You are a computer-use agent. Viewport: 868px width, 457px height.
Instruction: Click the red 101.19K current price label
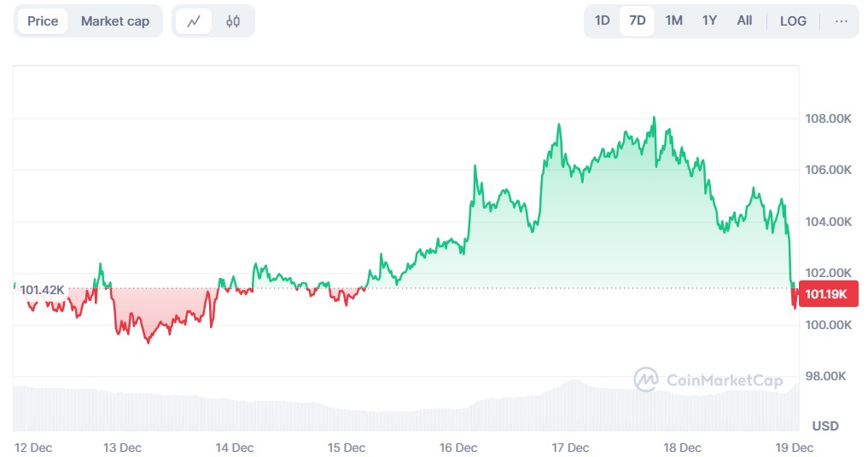[x=824, y=295]
